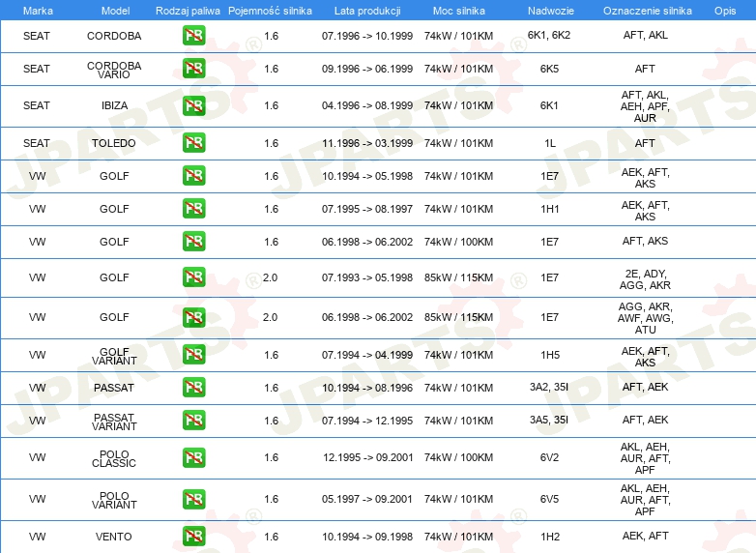The width and height of the screenshot is (756, 553).
Task: Click the Lata produkcji column header
Action: pos(367,11)
